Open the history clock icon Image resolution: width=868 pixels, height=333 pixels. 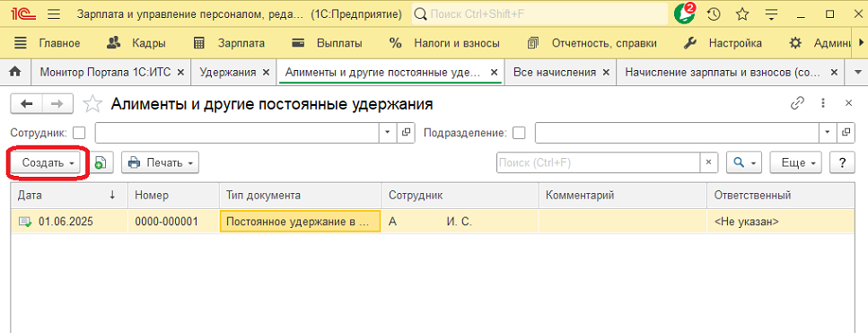[715, 14]
